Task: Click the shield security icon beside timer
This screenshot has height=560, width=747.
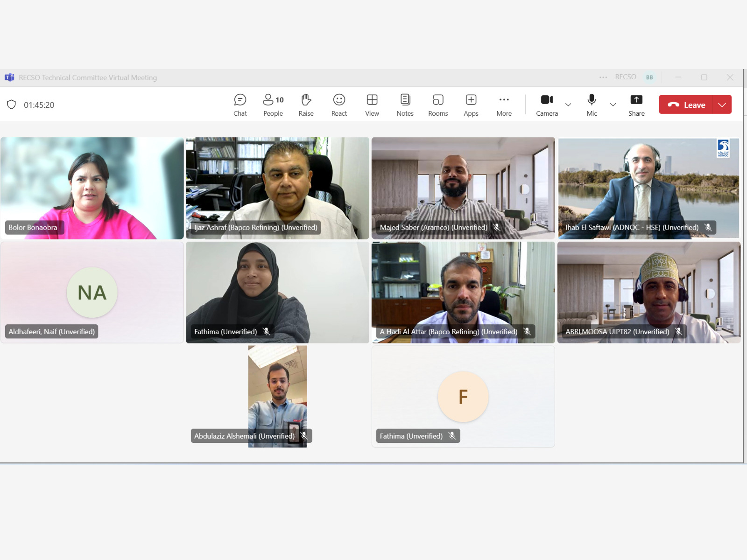Action: (x=12, y=105)
